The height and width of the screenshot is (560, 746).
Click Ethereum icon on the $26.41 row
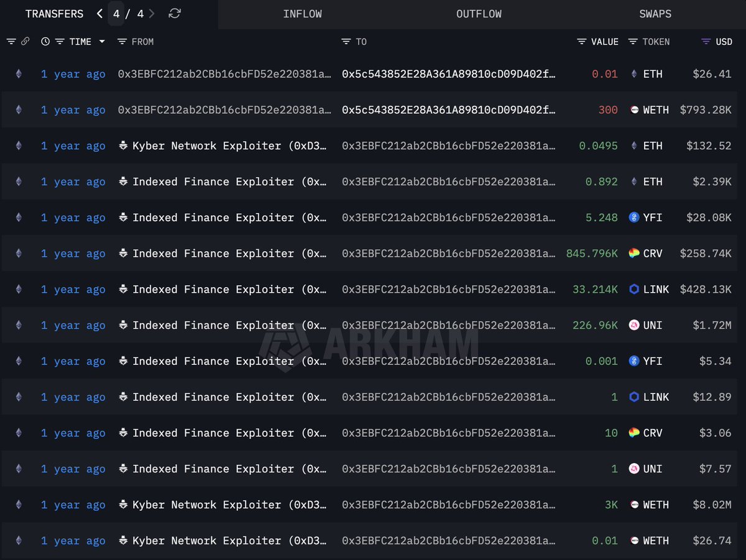18,74
